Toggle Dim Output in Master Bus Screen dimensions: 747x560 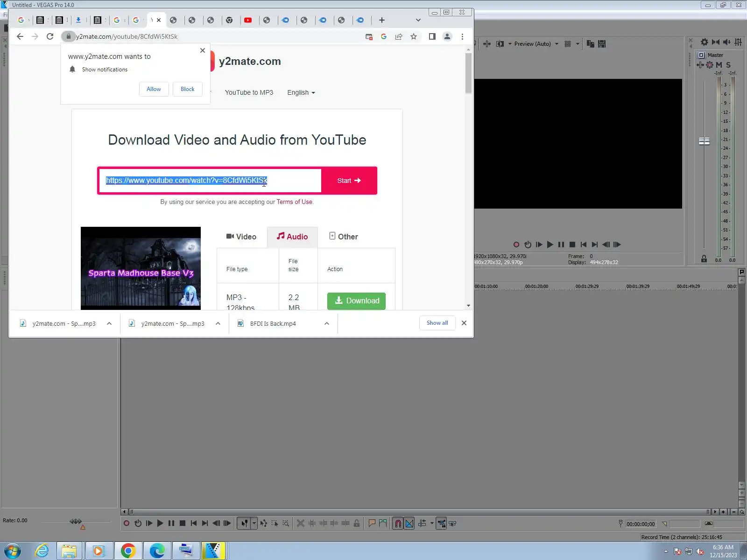click(727, 42)
